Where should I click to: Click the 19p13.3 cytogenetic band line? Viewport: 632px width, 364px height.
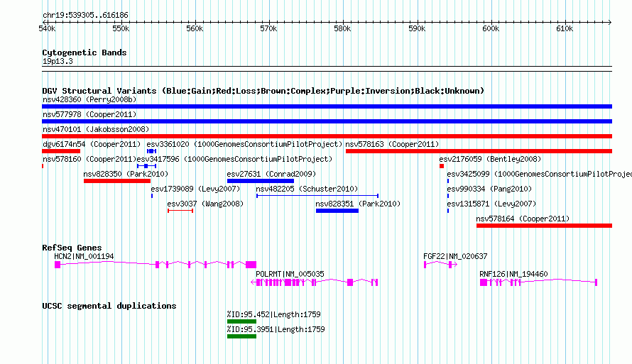click(327, 69)
